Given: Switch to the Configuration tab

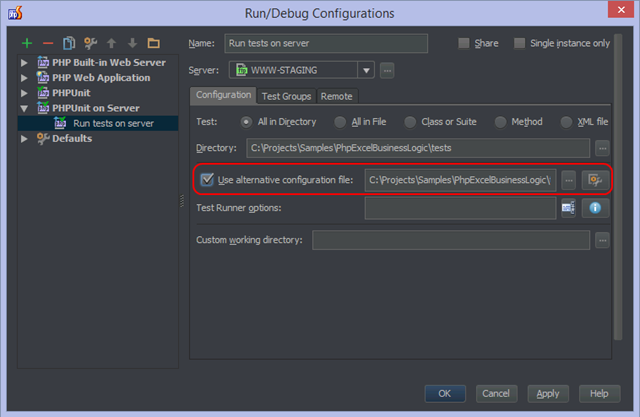Looking at the screenshot, I should click(x=223, y=95).
